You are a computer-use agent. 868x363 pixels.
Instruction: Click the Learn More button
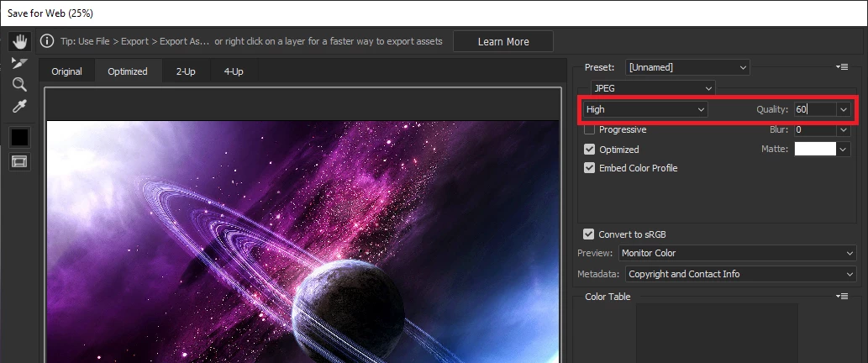point(503,41)
